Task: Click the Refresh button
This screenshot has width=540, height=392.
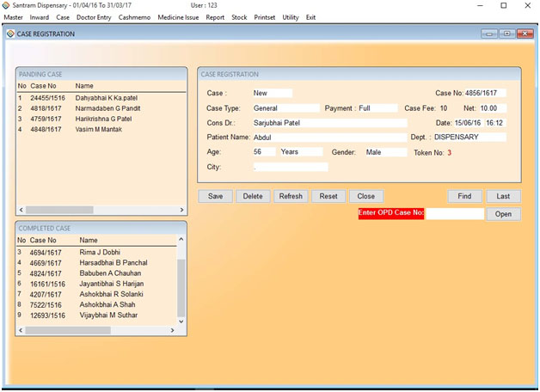Action: click(x=291, y=196)
